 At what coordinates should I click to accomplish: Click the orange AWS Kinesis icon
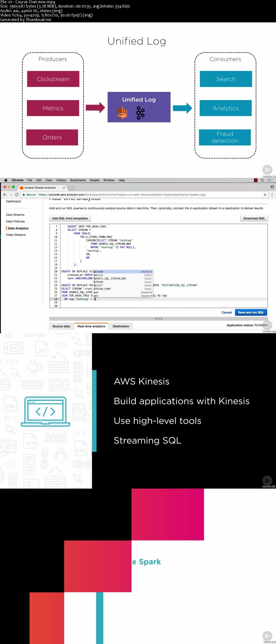(x=122, y=113)
